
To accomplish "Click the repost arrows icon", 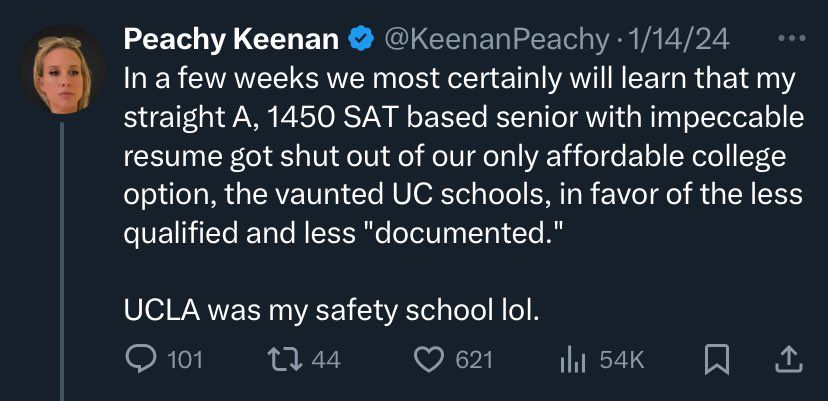I will (x=285, y=360).
